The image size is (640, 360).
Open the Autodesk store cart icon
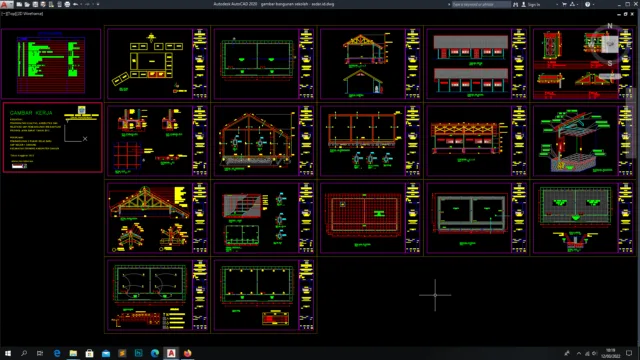click(x=564, y=4)
